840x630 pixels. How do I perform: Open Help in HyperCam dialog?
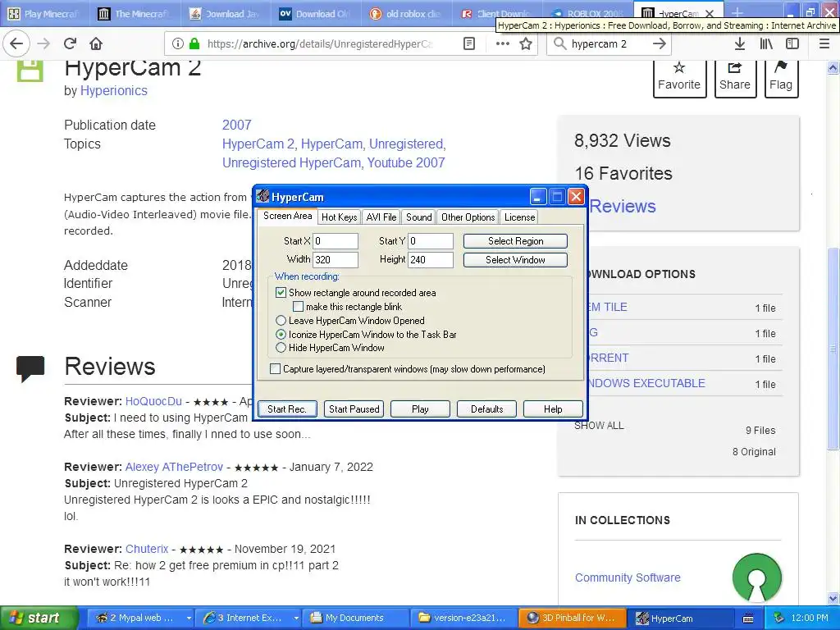553,409
